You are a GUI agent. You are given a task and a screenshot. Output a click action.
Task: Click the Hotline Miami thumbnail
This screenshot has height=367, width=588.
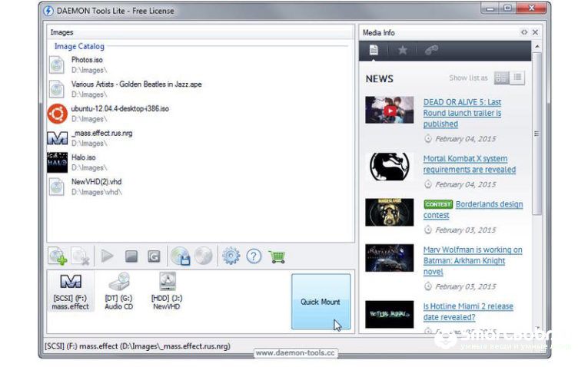(390, 315)
